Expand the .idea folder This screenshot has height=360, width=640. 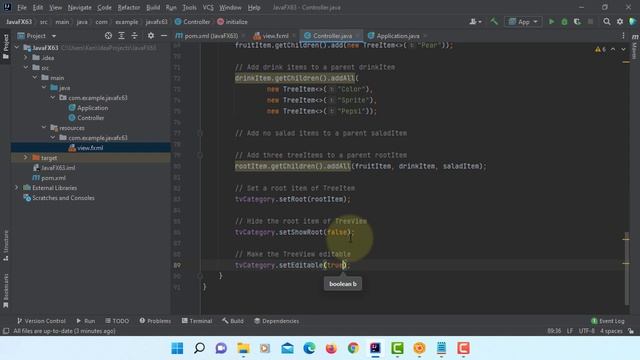pos(26,58)
